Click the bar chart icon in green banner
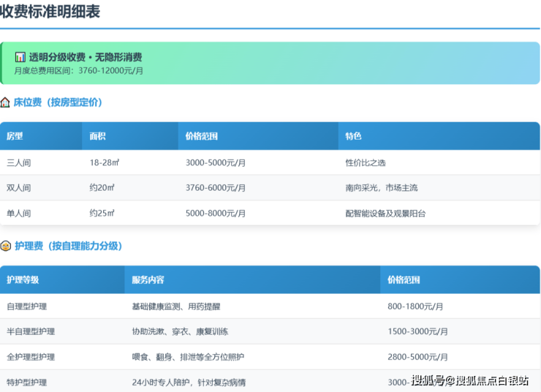The width and height of the screenshot is (541, 392). (x=20, y=57)
